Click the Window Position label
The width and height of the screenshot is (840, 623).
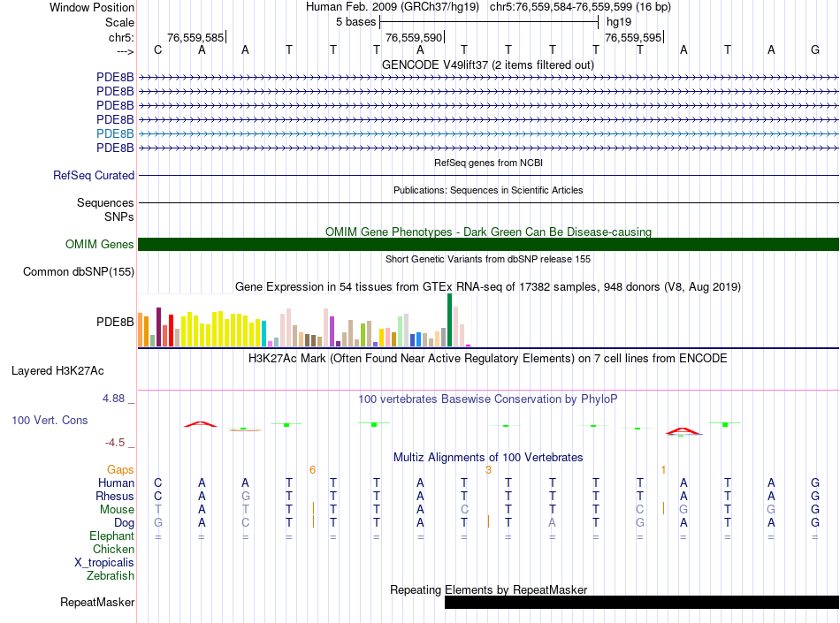[x=92, y=7]
